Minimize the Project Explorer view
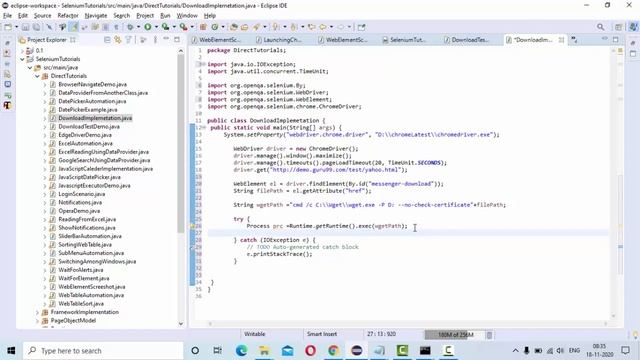The height and width of the screenshot is (360, 640). (x=166, y=39)
